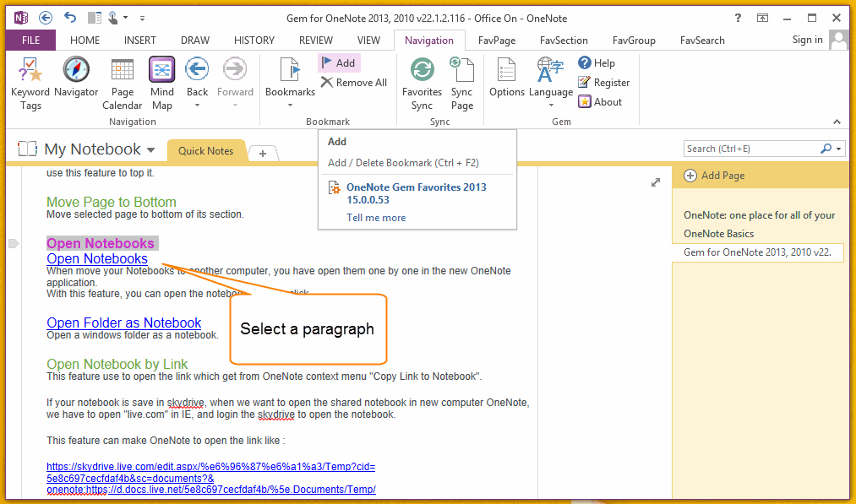
Task: Open Gem Options
Action: point(507,76)
